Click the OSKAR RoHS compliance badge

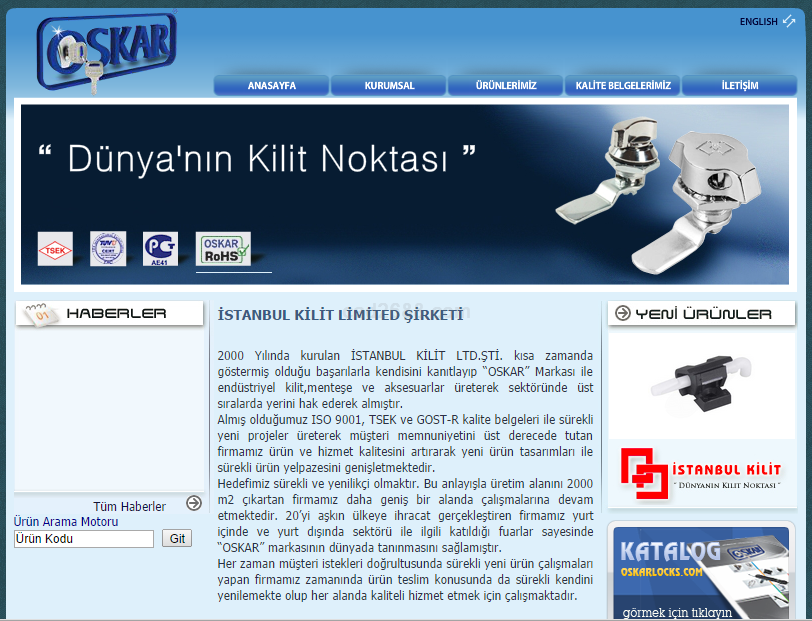point(223,249)
